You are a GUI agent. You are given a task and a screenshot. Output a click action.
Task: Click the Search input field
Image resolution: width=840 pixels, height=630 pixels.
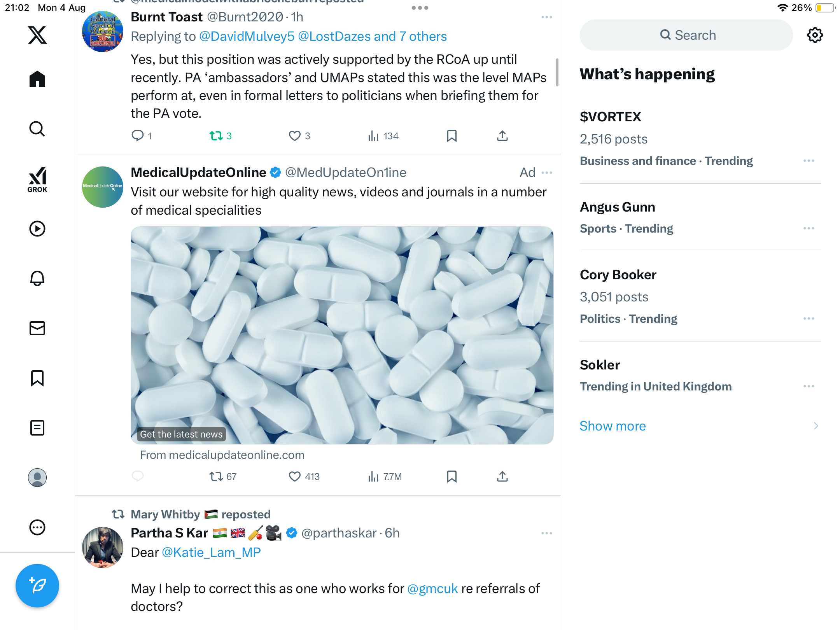[x=686, y=35]
